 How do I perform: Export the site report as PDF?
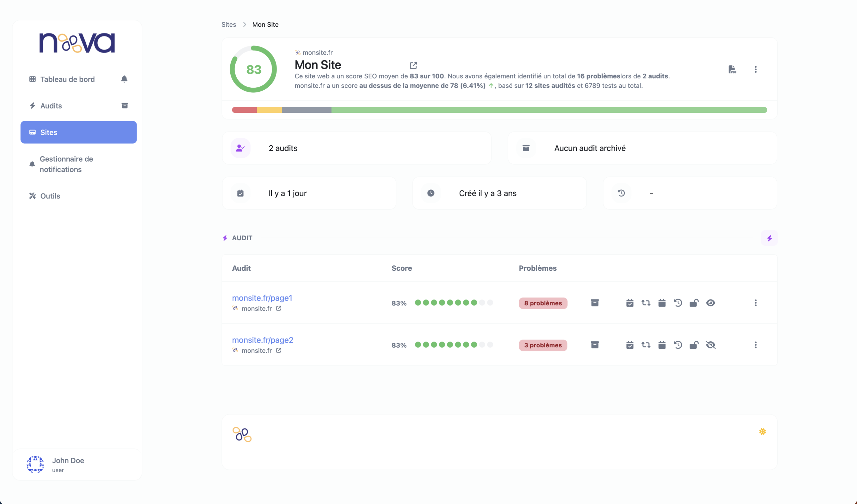[732, 69]
